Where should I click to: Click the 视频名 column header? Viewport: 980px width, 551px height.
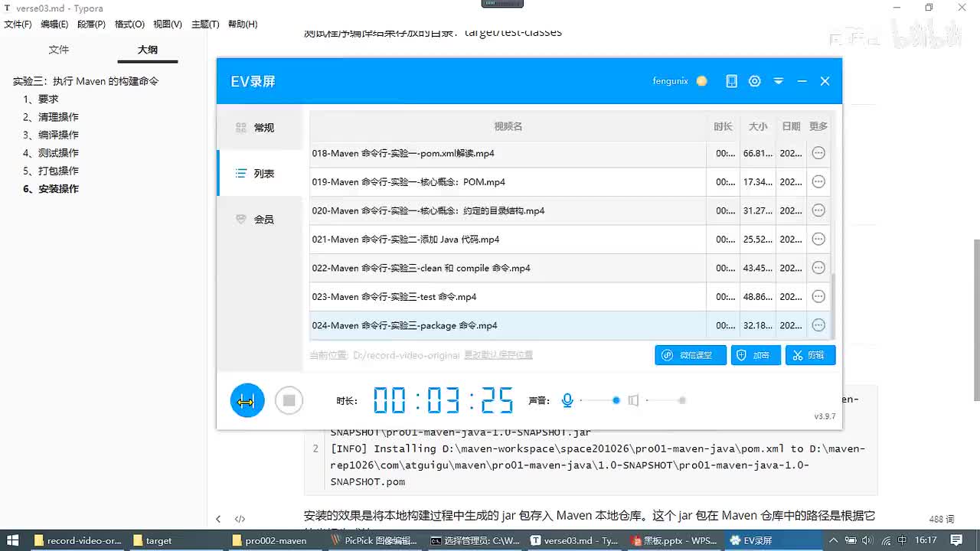pos(508,126)
